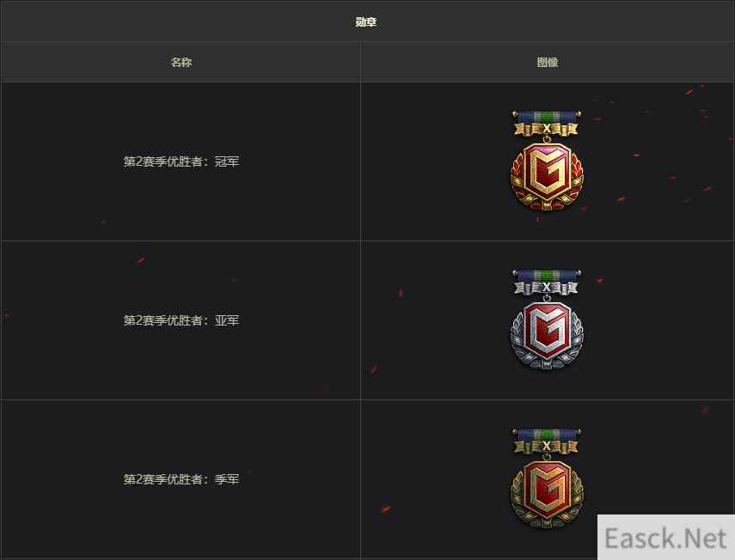Click the silver bow below the runner-up medal
The image size is (735, 560).
coord(547,362)
